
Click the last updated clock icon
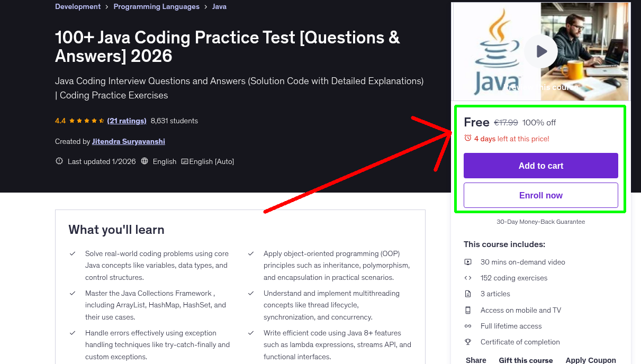click(x=59, y=161)
